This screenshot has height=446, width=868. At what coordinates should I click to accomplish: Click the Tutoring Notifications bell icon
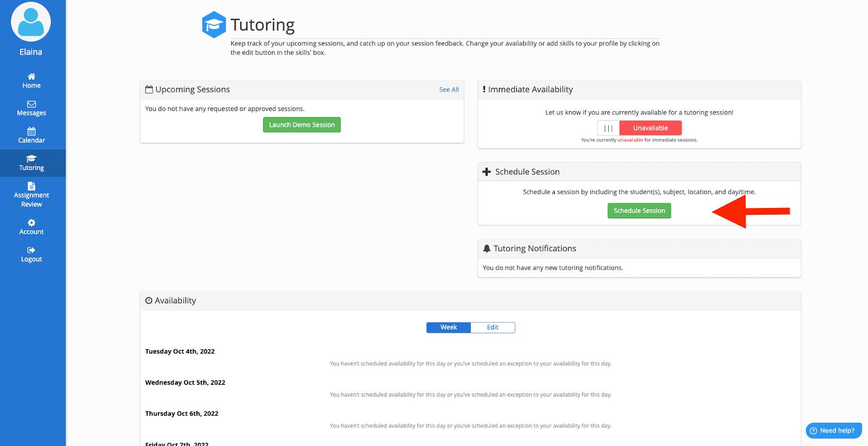pyautogui.click(x=487, y=248)
